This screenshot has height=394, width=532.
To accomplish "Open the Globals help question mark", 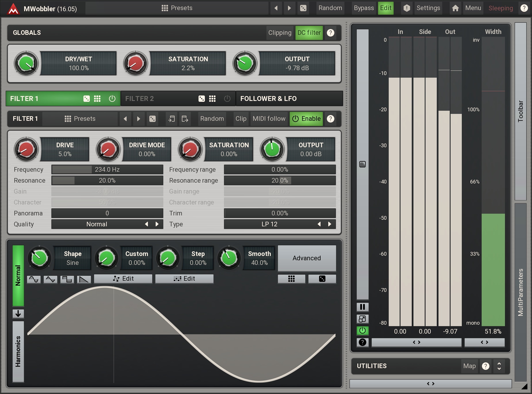I will coord(331,33).
